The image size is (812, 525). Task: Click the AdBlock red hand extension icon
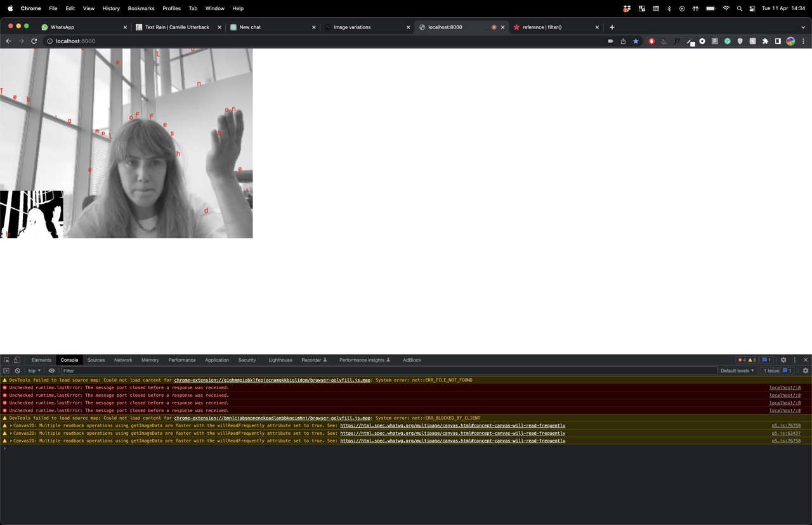pyautogui.click(x=652, y=41)
